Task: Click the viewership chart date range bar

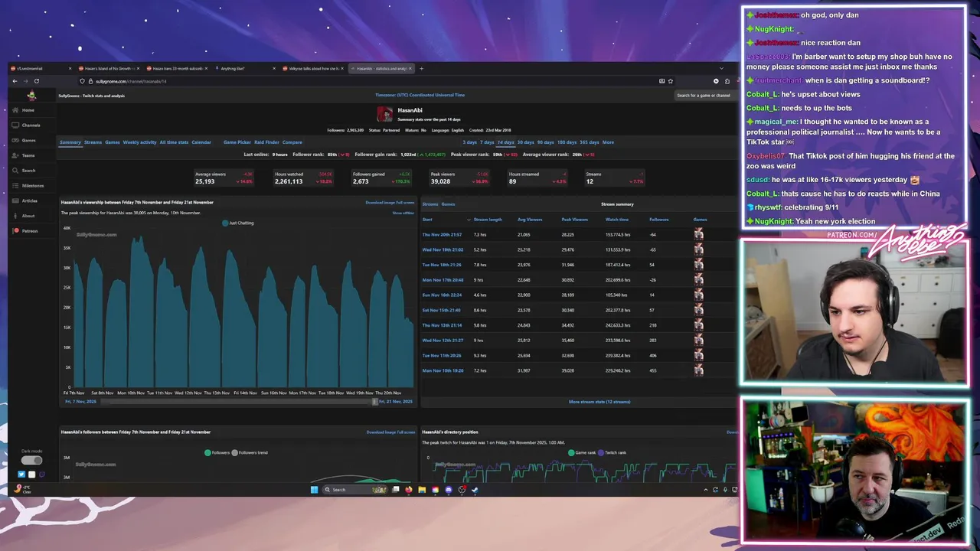Action: (x=239, y=401)
